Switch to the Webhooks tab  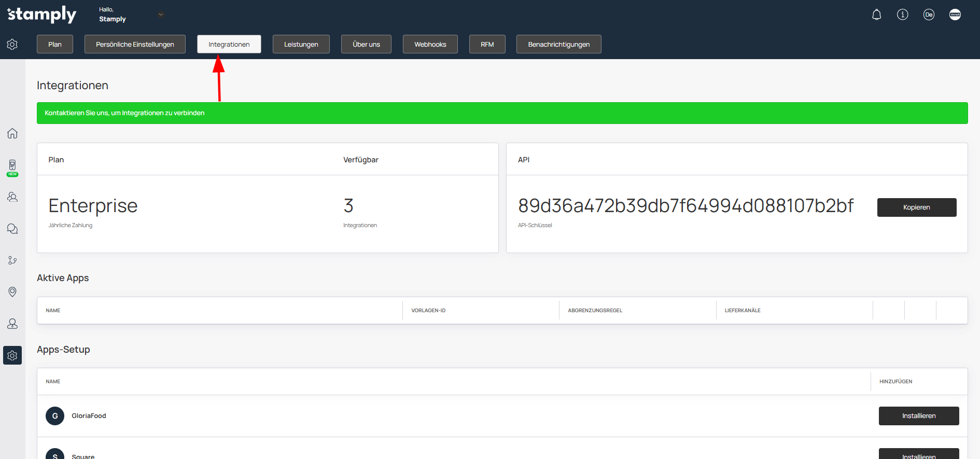pos(430,44)
